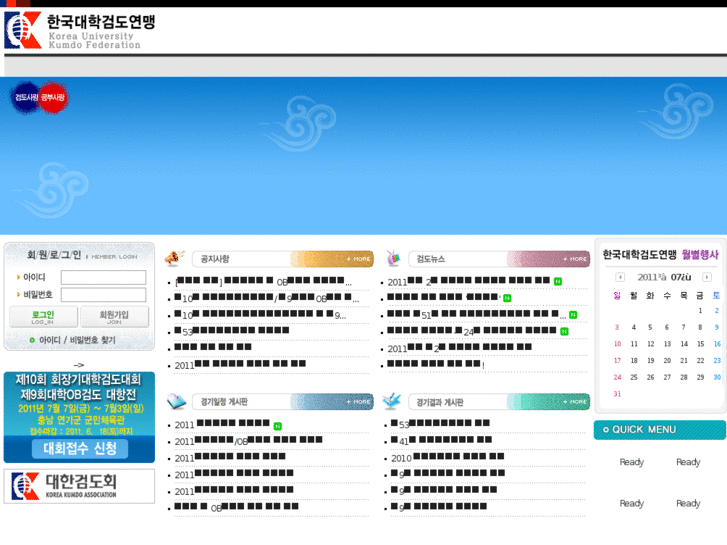Focus the 아이디 input field
The width and height of the screenshot is (727, 545).
click(103, 277)
